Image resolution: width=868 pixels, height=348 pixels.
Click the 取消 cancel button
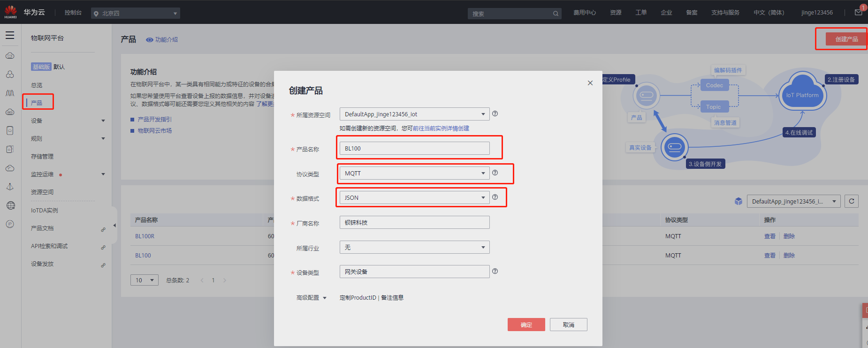click(x=569, y=325)
